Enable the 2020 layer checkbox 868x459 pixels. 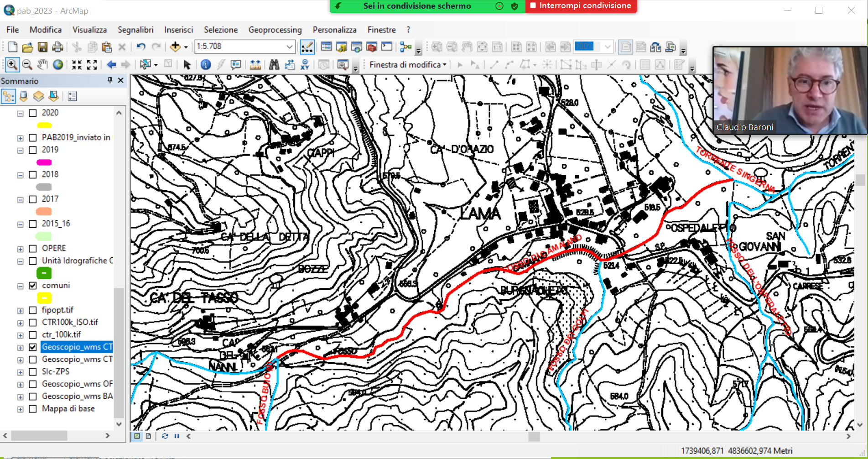pyautogui.click(x=33, y=113)
